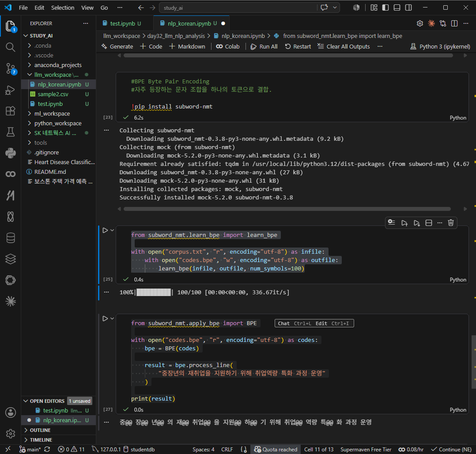The height and width of the screenshot is (454, 476).
Task: Open the remote window status bar button
Action: tap(8, 449)
